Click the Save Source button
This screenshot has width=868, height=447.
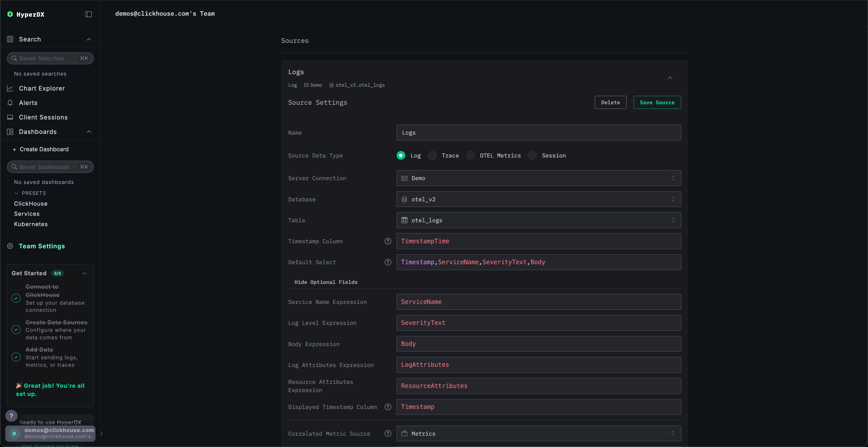pyautogui.click(x=657, y=102)
